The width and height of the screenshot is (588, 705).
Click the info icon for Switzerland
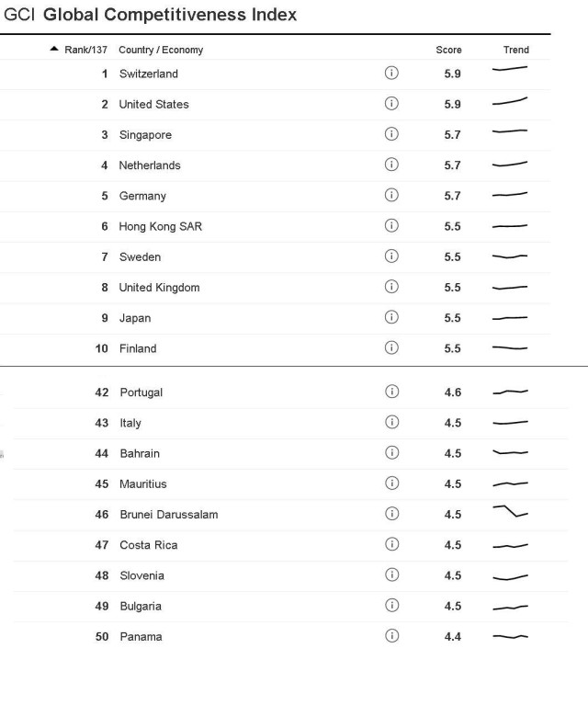coord(391,74)
